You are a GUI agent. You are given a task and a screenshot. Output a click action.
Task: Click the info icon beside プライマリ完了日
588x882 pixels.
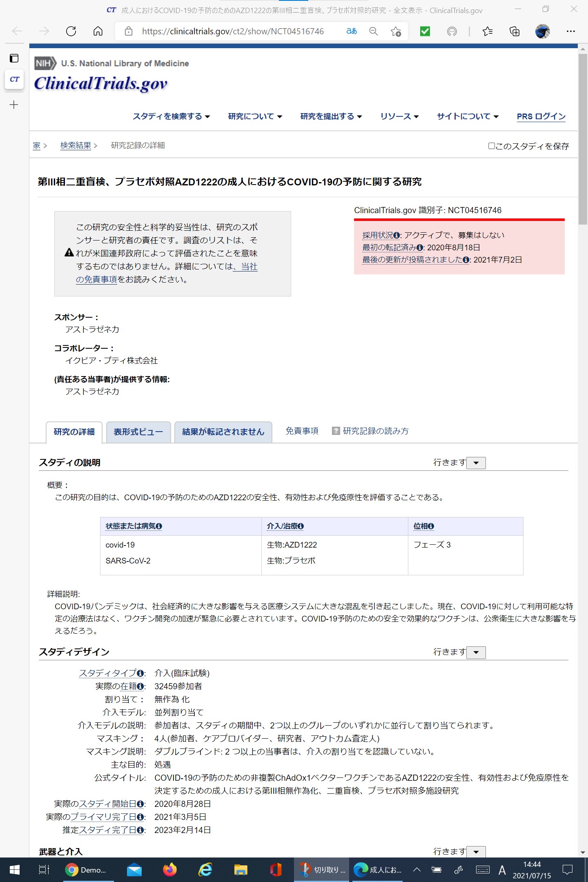tap(140, 817)
